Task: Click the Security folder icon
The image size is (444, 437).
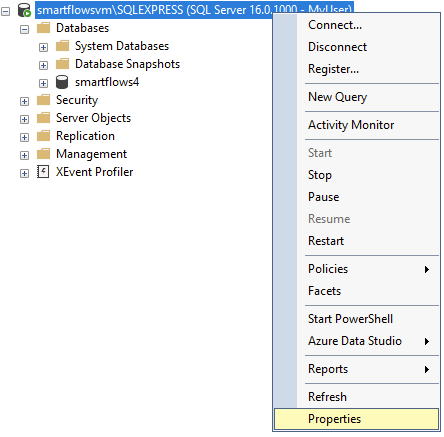Action: point(43,100)
